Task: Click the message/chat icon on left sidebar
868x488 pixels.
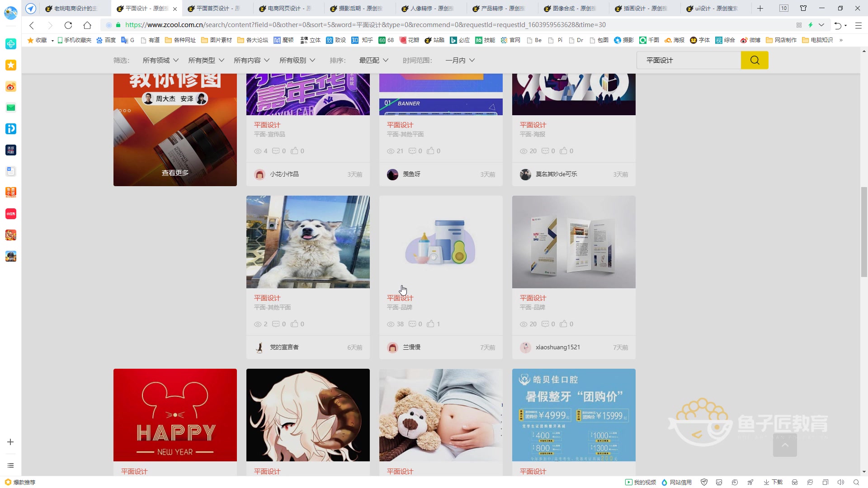Action: tap(11, 107)
